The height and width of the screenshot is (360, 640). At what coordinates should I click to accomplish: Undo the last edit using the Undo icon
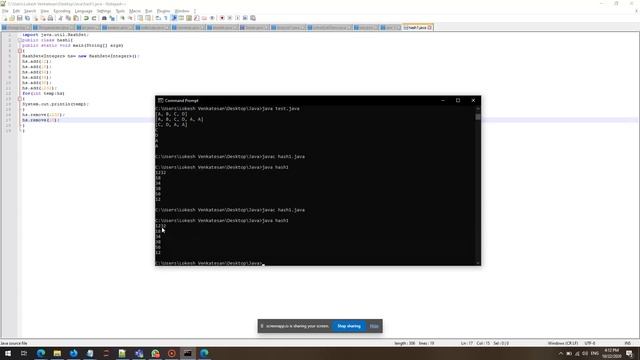86,18
